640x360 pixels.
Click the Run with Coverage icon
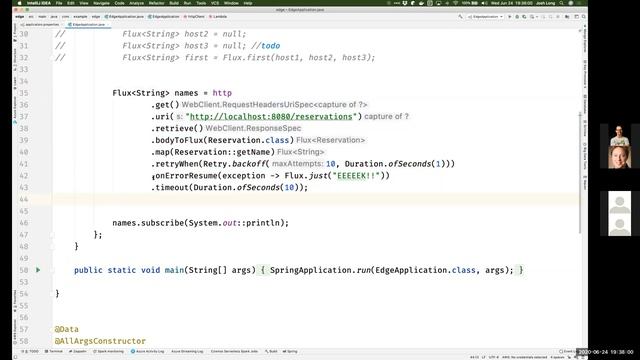tap(524, 17)
